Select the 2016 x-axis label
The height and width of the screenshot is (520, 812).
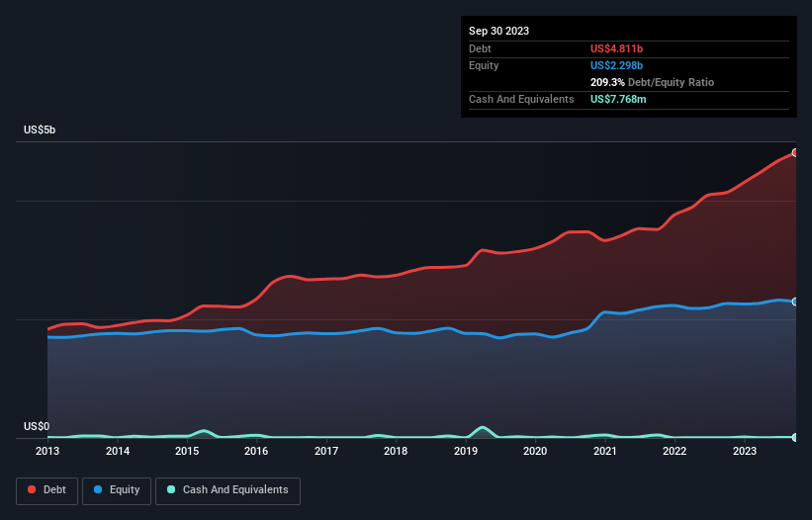[256, 451]
